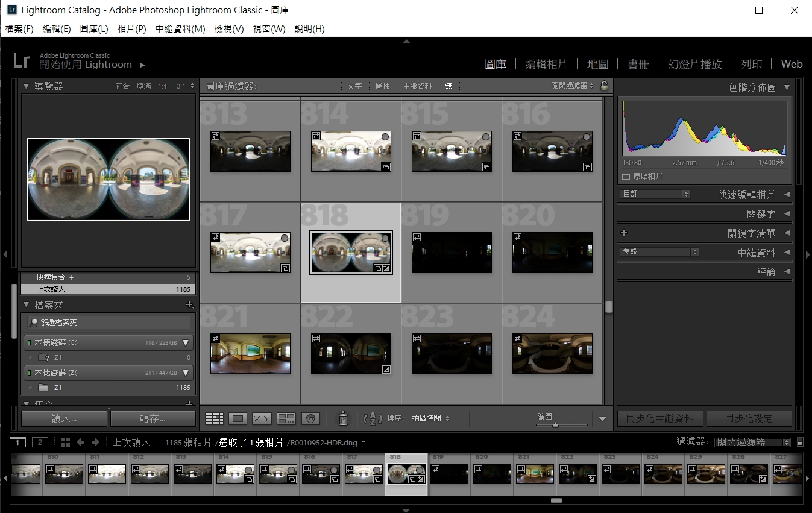This screenshot has width=812, height=513.
Task: Check the 原始相片 checkbox under the histogram
Action: tap(626, 177)
